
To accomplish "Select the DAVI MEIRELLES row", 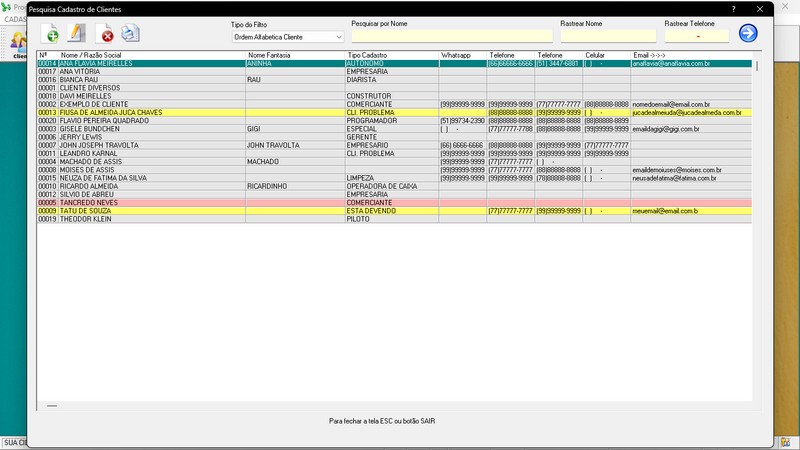I will click(x=394, y=96).
